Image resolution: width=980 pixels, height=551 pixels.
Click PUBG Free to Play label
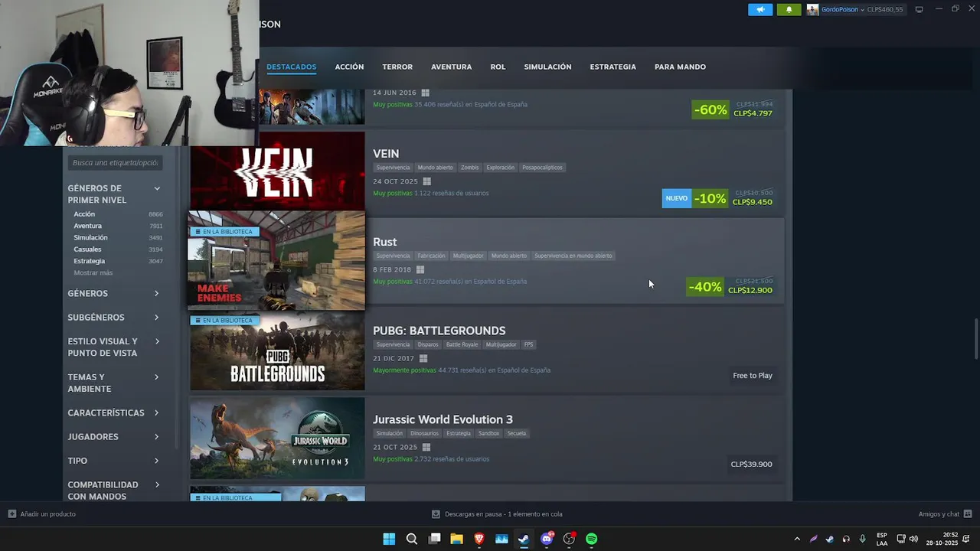pyautogui.click(x=753, y=376)
